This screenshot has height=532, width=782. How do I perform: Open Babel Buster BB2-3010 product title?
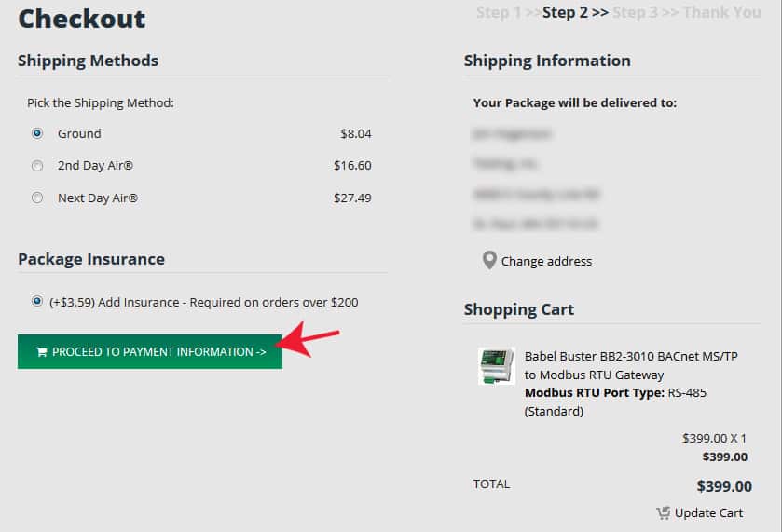(x=631, y=365)
